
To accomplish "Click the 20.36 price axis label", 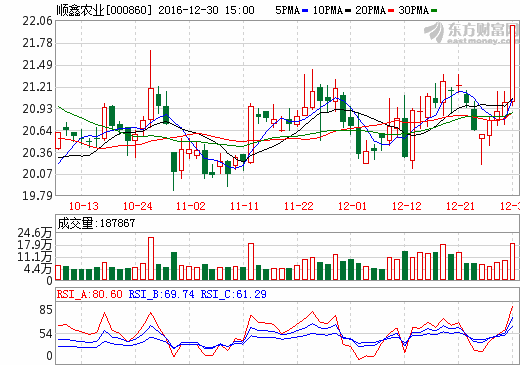I will (x=38, y=153).
